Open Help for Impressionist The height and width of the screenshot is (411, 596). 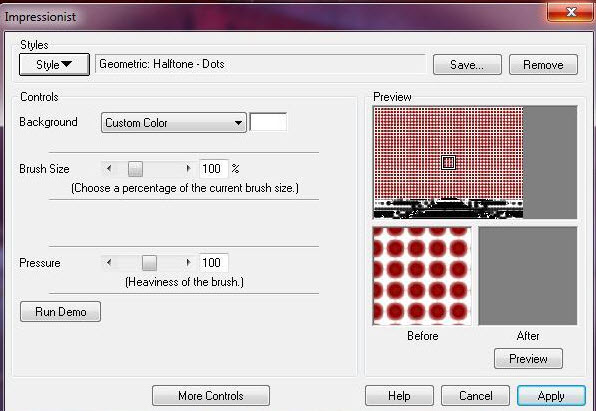pos(399,396)
